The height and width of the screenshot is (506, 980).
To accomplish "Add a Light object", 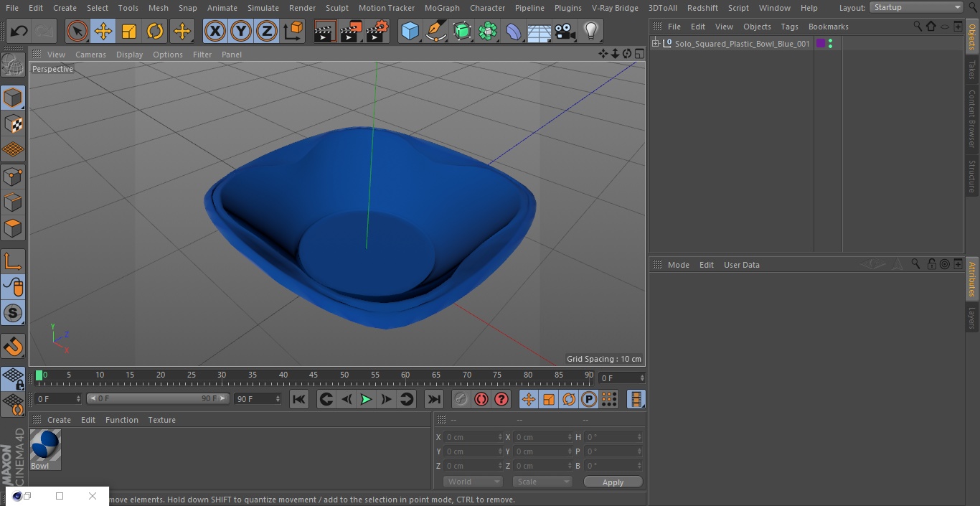I will (591, 31).
